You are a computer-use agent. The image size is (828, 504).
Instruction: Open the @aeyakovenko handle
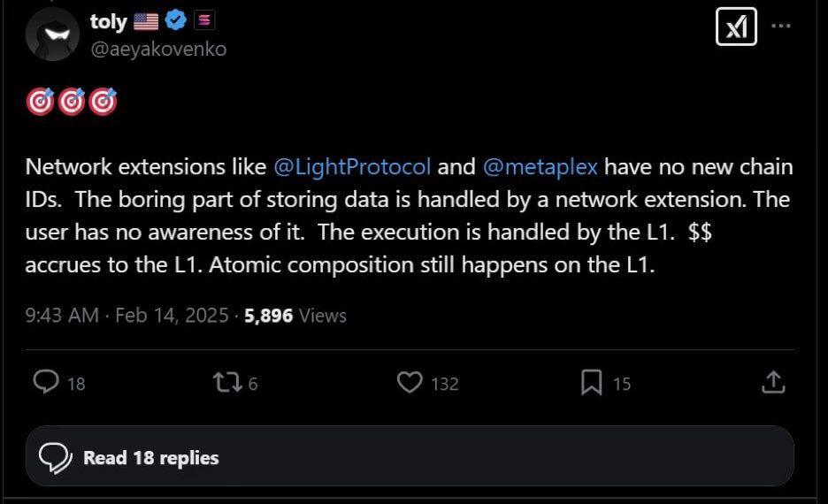tap(158, 50)
